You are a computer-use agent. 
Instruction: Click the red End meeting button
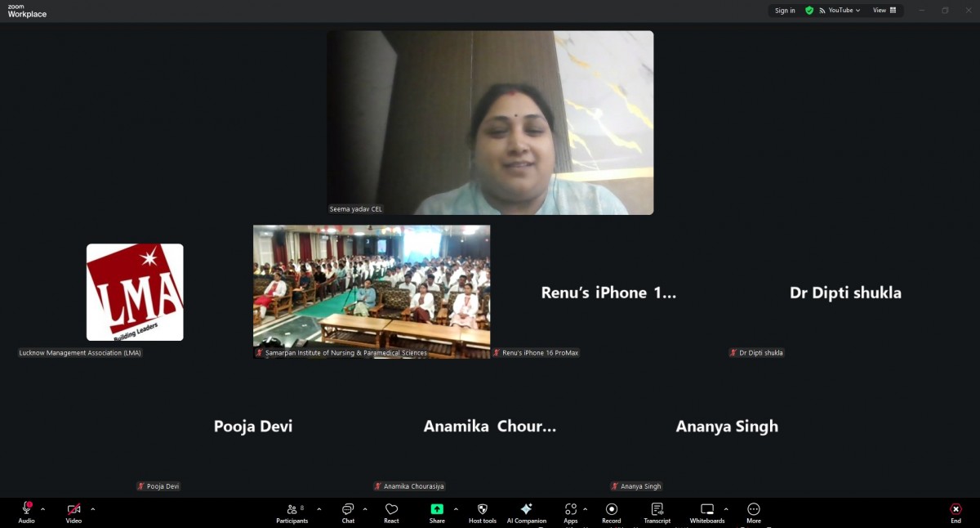click(x=955, y=511)
